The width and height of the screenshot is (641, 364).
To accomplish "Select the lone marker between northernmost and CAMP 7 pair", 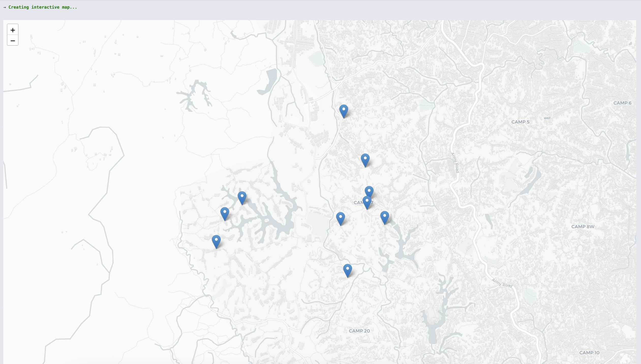I will 365,160.
